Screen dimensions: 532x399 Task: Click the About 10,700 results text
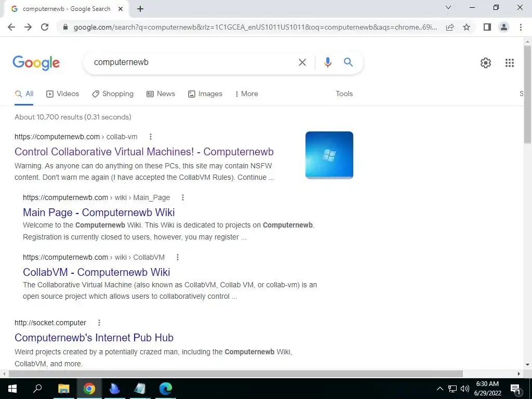(73, 117)
